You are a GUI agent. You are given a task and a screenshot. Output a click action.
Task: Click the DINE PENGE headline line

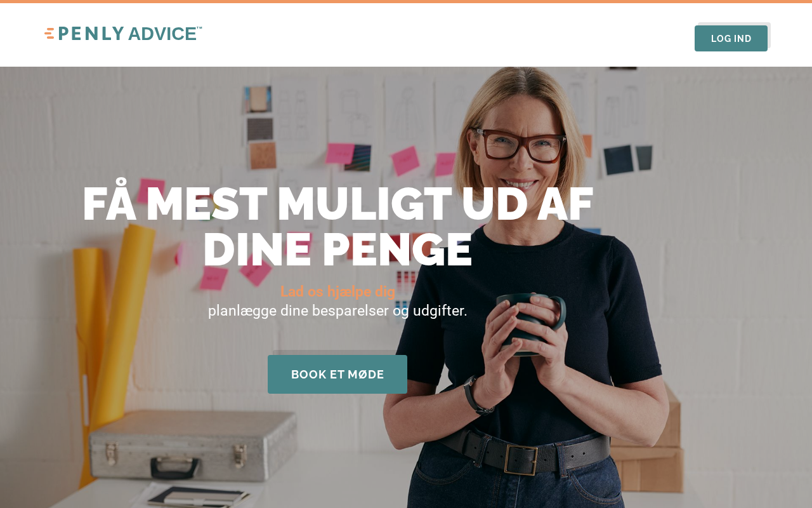[337, 250]
